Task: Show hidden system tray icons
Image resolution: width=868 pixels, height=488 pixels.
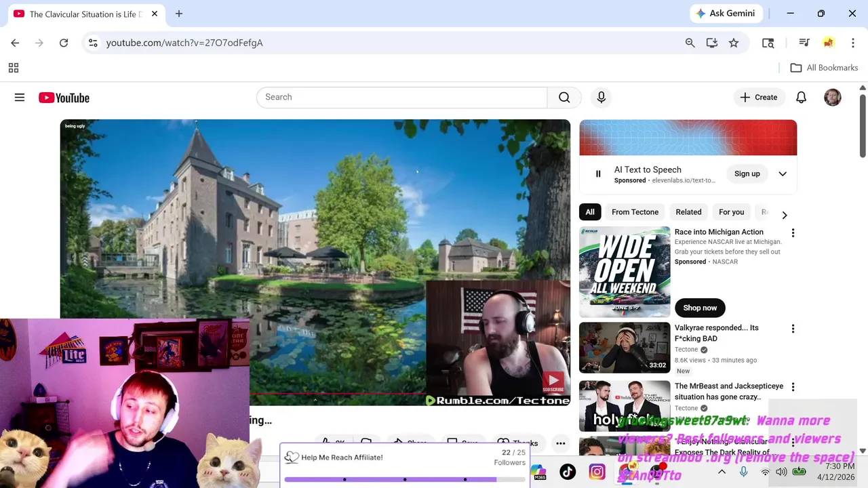Action: 722,472
